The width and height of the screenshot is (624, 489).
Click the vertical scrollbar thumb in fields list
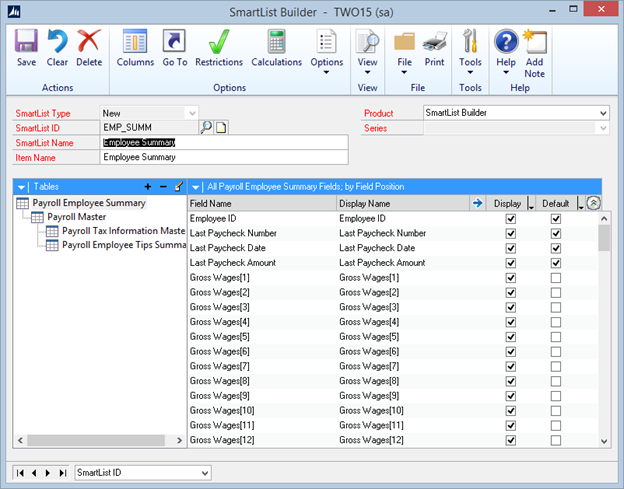click(604, 238)
